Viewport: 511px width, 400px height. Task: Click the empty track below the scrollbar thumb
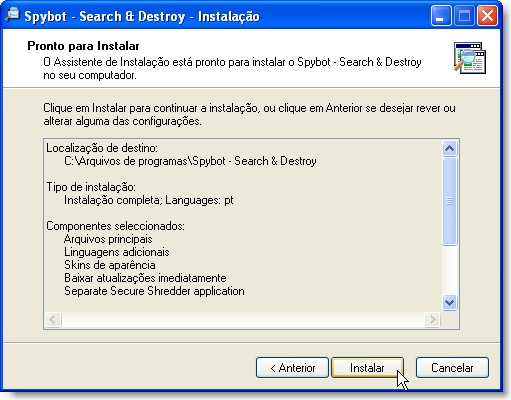tap(449, 270)
